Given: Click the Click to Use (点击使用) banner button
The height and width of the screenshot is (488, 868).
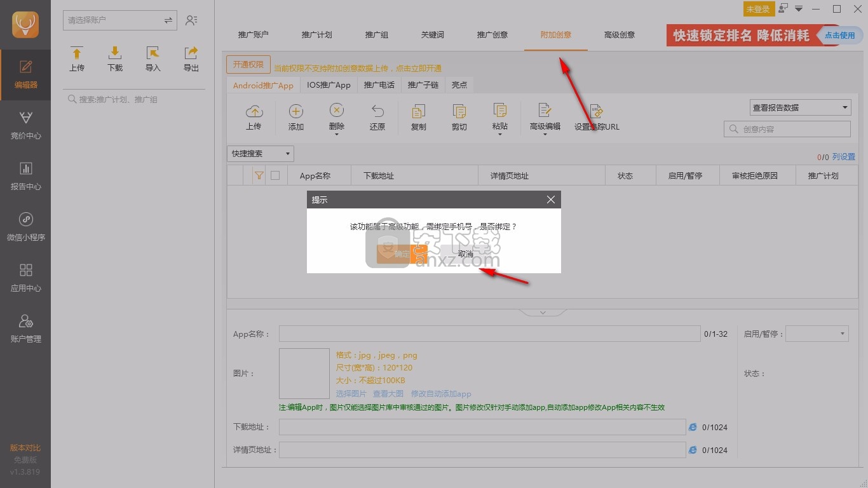Looking at the screenshot, I should pyautogui.click(x=839, y=35).
